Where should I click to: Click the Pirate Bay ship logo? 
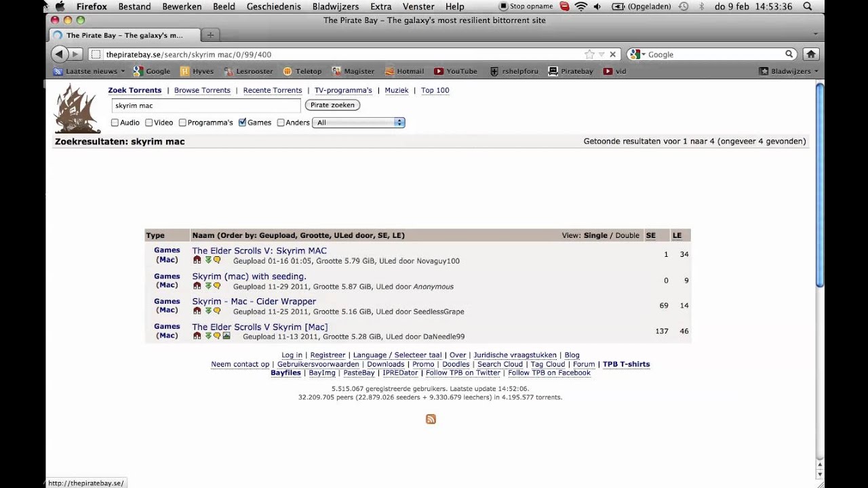tap(77, 109)
